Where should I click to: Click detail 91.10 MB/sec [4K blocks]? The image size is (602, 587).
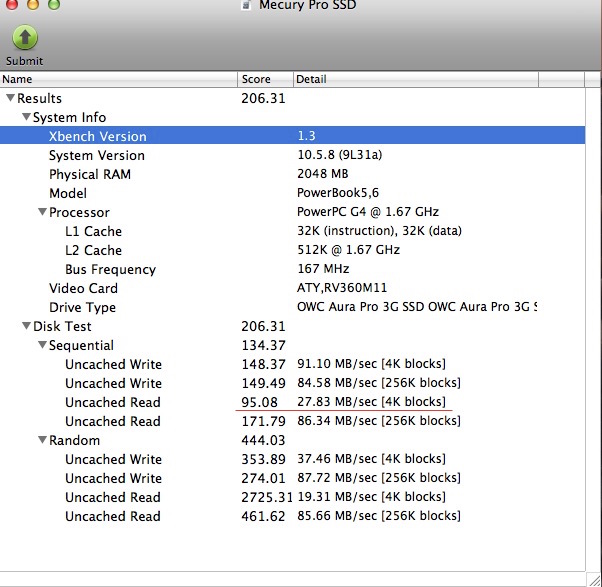pos(372,364)
